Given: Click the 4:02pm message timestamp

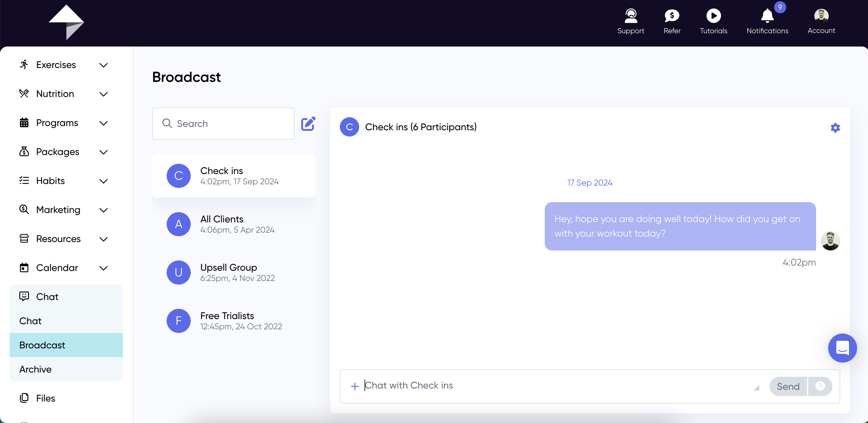Looking at the screenshot, I should (x=799, y=262).
